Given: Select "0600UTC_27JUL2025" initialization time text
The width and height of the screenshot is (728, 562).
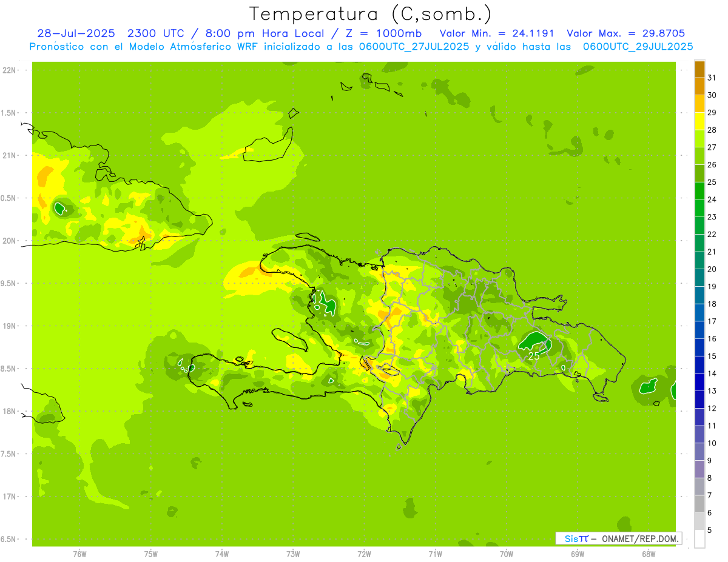Looking at the screenshot, I should [x=414, y=47].
